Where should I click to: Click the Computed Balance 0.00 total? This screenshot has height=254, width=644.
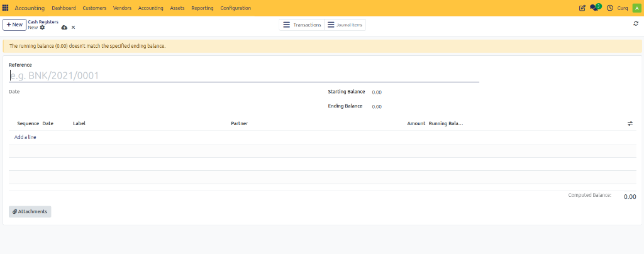click(630, 197)
